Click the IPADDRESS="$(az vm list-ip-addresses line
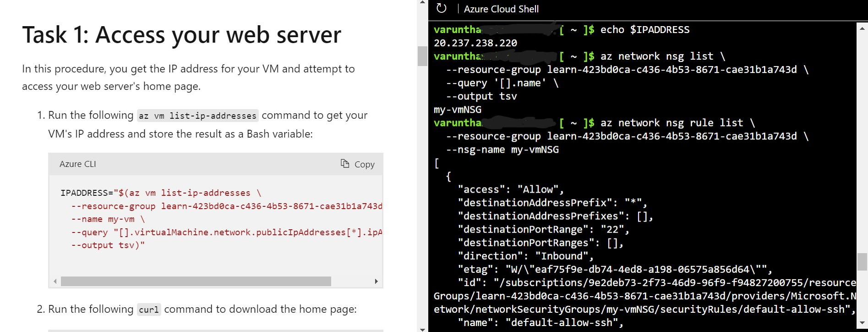Image resolution: width=868 pixels, height=332 pixels. point(161,193)
